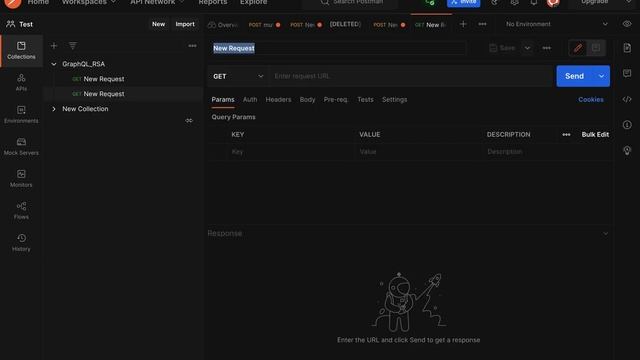Open the request info icon in right sidebar
640x360 pixels.
(x=627, y=125)
